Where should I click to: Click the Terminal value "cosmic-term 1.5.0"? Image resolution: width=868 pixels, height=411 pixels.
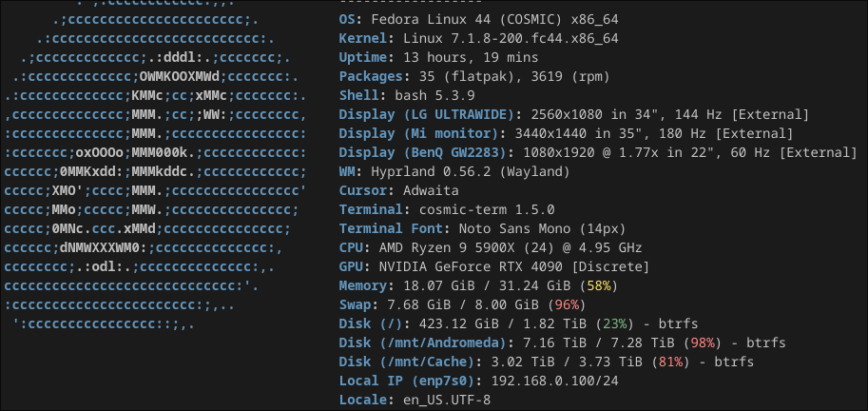[487, 209]
